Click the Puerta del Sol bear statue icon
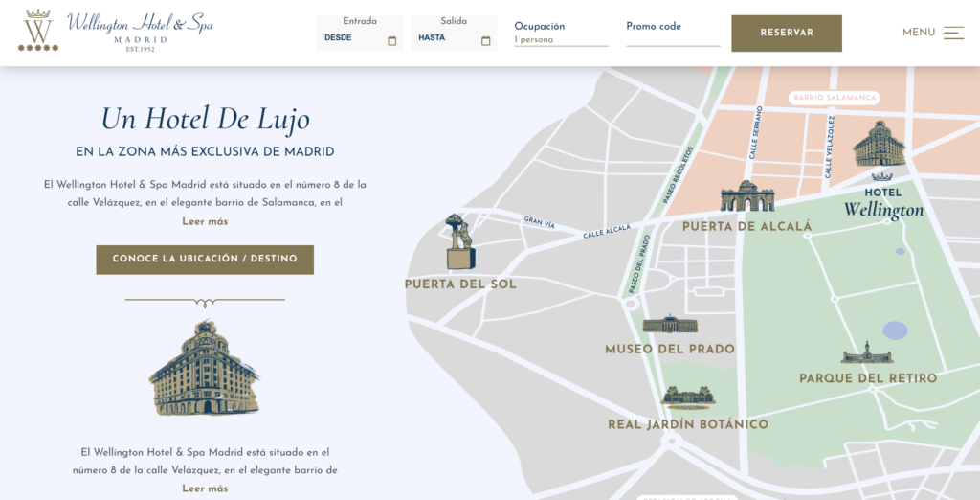The image size is (980, 500). pyautogui.click(x=460, y=242)
